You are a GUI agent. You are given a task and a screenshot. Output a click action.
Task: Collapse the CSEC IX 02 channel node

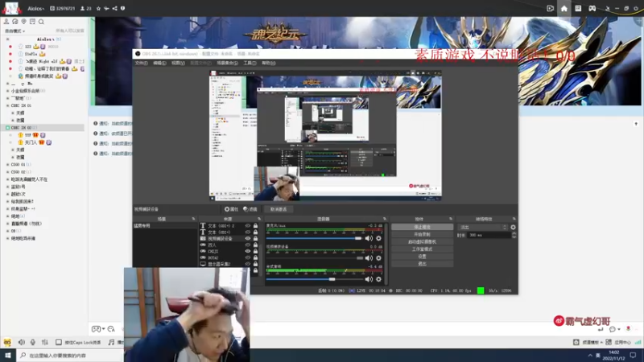point(7,128)
